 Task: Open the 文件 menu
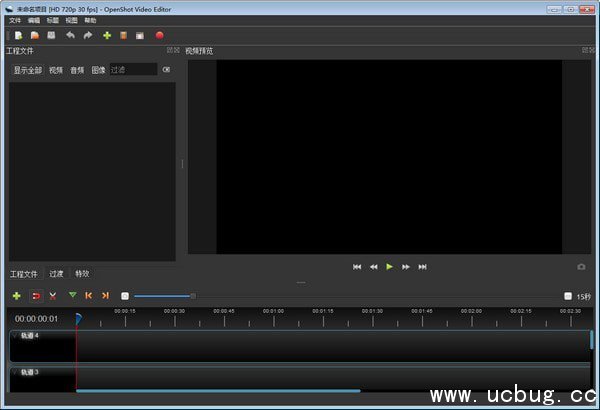[x=15, y=20]
